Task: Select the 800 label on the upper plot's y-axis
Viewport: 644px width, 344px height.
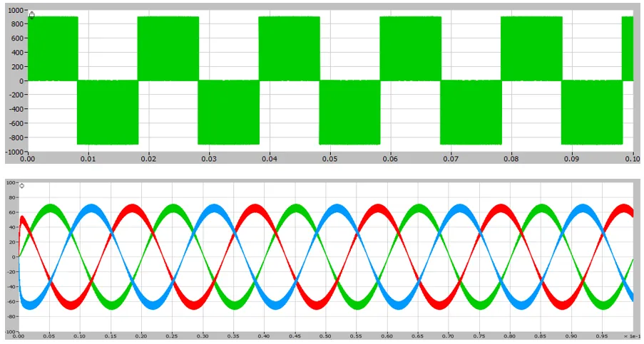Action: [19, 24]
